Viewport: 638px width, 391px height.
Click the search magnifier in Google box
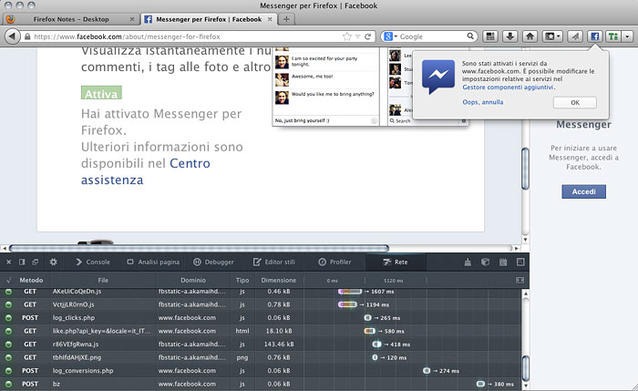click(470, 36)
